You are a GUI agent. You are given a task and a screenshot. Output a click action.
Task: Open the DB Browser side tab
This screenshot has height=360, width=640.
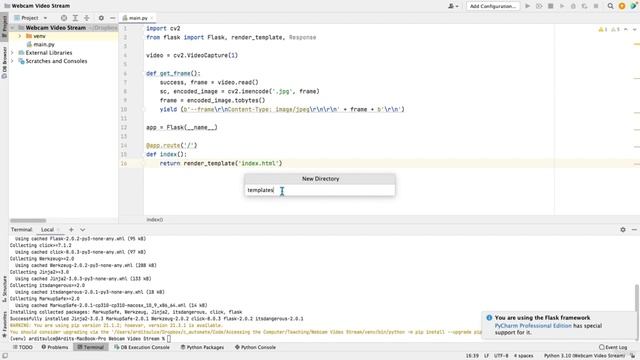pos(4,62)
